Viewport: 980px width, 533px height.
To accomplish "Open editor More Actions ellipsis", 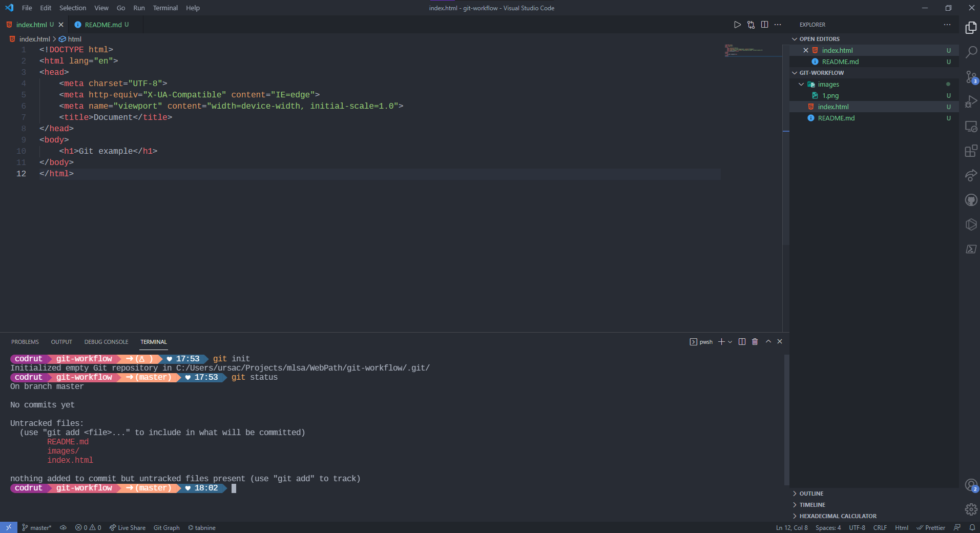I will tap(778, 25).
